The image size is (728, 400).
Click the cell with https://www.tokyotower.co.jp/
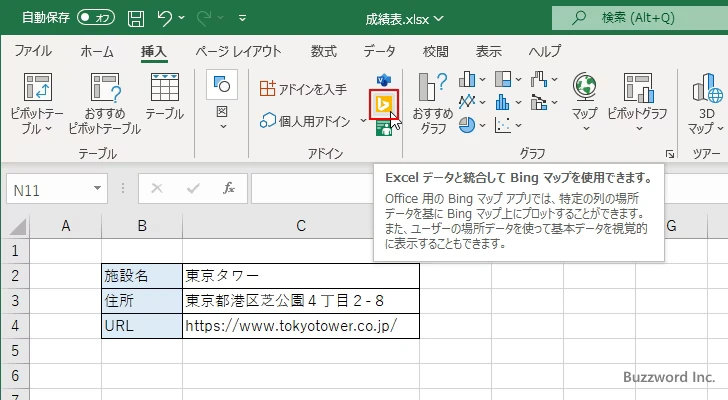301,326
